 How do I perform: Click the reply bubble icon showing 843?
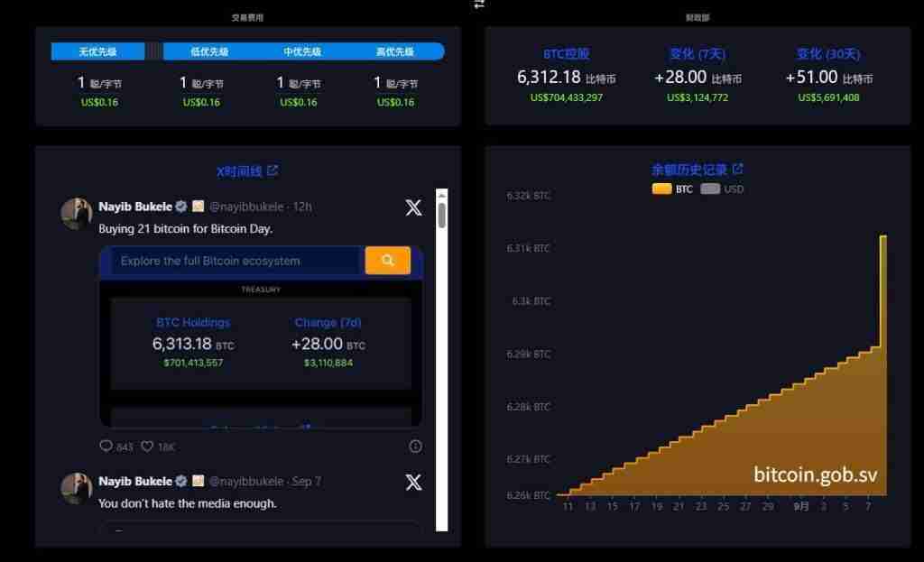[x=106, y=446]
